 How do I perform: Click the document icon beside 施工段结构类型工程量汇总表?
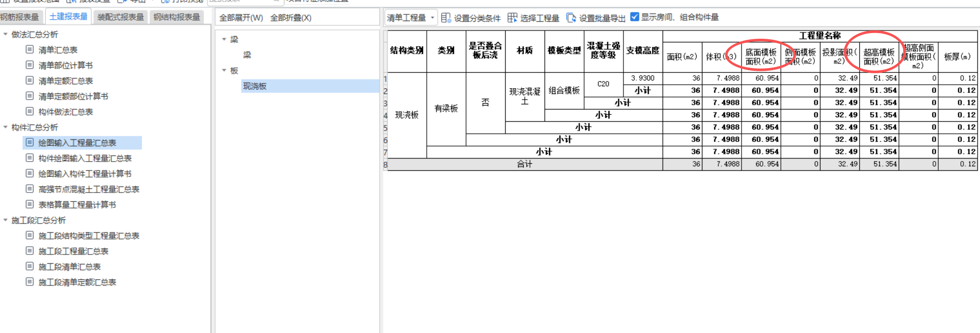[30, 235]
